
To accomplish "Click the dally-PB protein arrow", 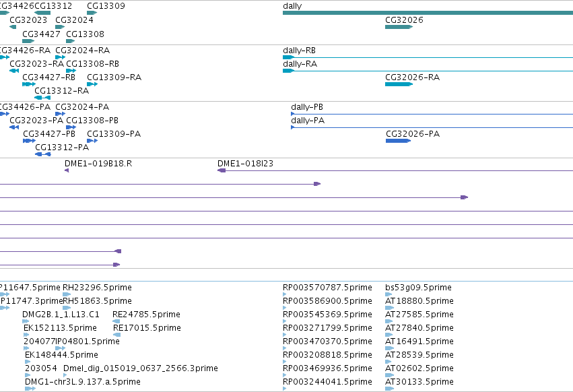I will coord(432,114).
